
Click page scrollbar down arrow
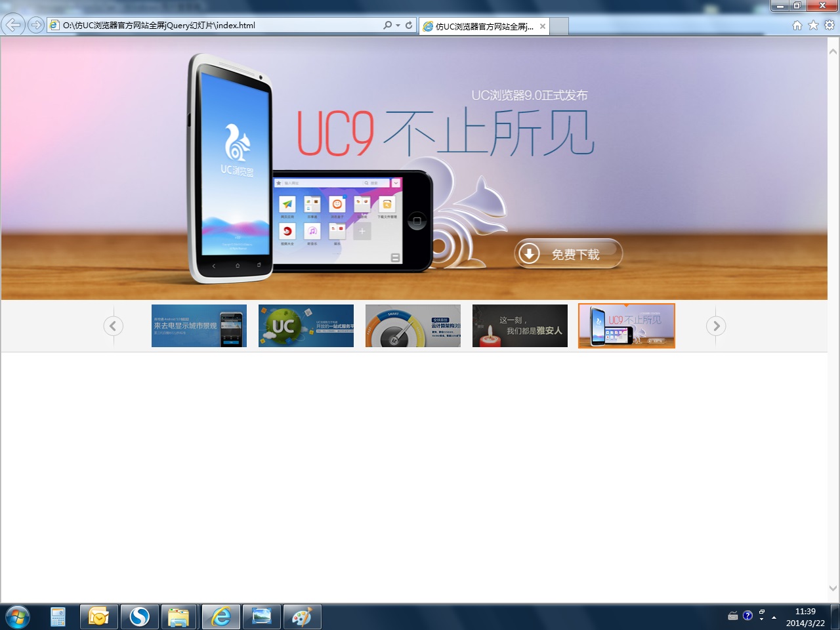click(x=833, y=589)
